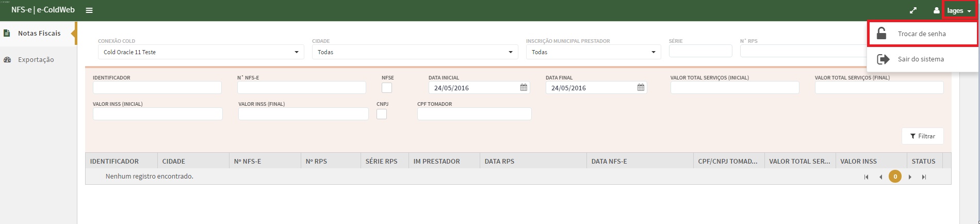Click the hamburger menu icon in header
The height and width of the screenshot is (224, 980).
tap(89, 10)
